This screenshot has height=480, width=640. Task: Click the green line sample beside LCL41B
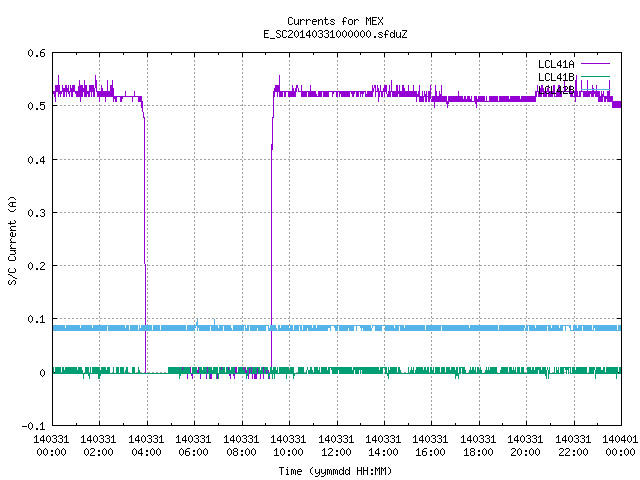point(595,77)
